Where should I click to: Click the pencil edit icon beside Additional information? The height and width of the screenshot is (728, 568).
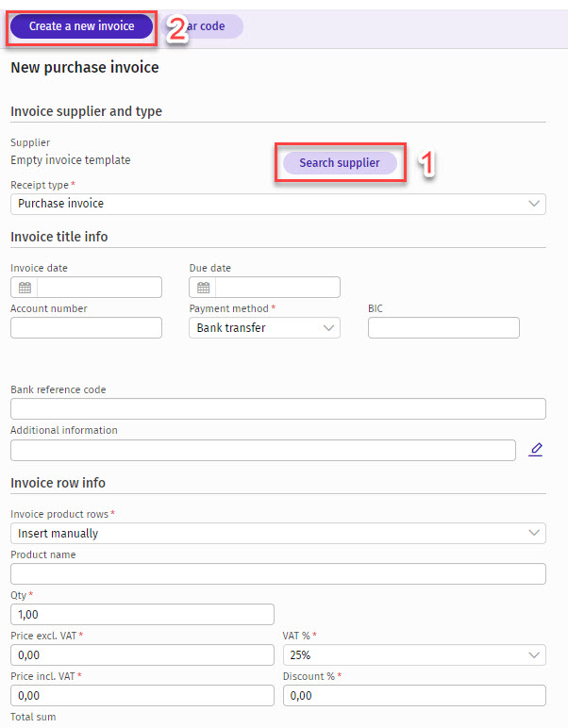pyautogui.click(x=536, y=450)
